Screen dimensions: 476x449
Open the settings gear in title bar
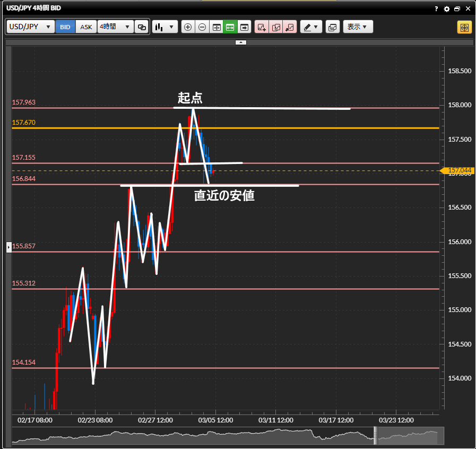click(x=447, y=9)
